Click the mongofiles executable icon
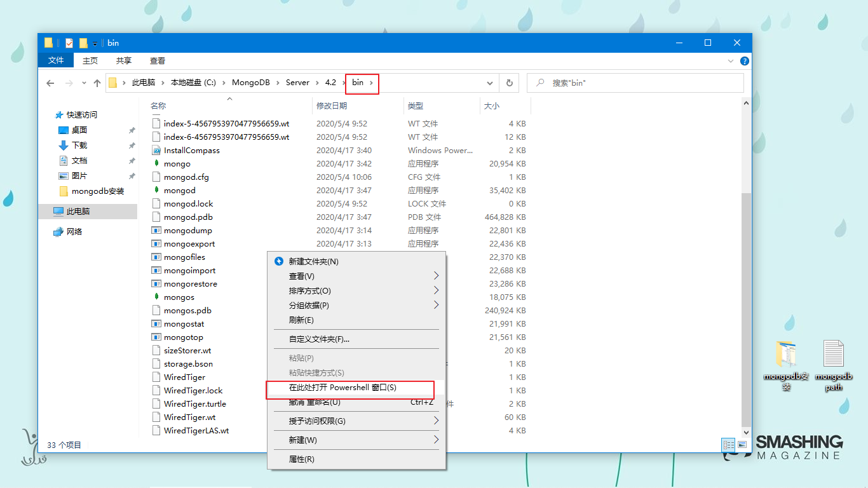 [x=157, y=257]
